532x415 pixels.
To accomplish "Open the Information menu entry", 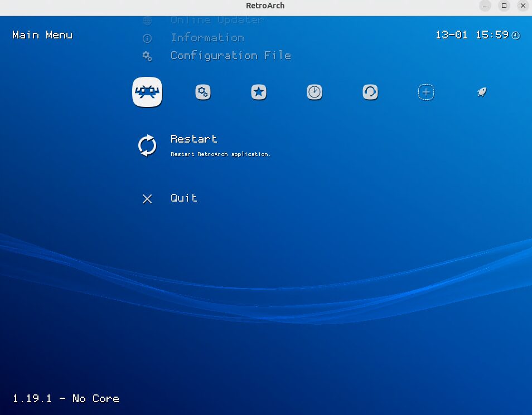I will 207,38.
